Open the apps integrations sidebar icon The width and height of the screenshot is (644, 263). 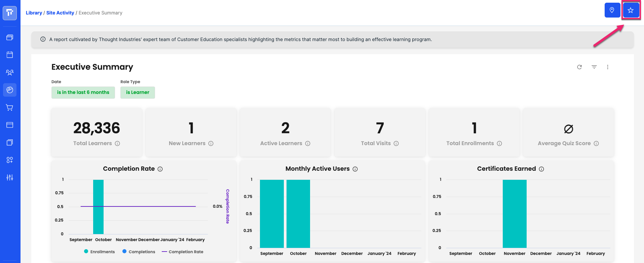[10, 160]
